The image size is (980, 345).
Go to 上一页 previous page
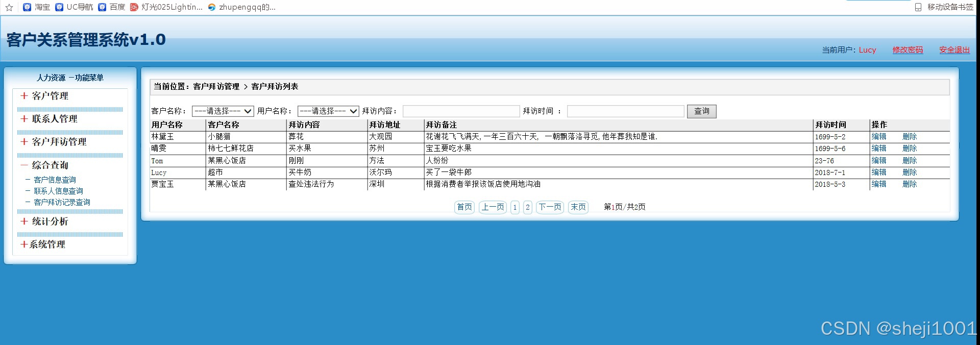click(493, 207)
